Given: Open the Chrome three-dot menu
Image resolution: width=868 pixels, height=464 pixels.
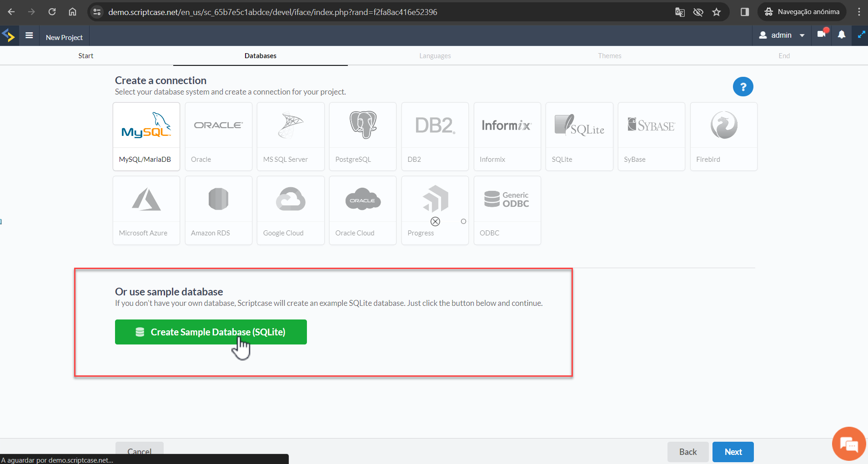Looking at the screenshot, I should coord(859,12).
